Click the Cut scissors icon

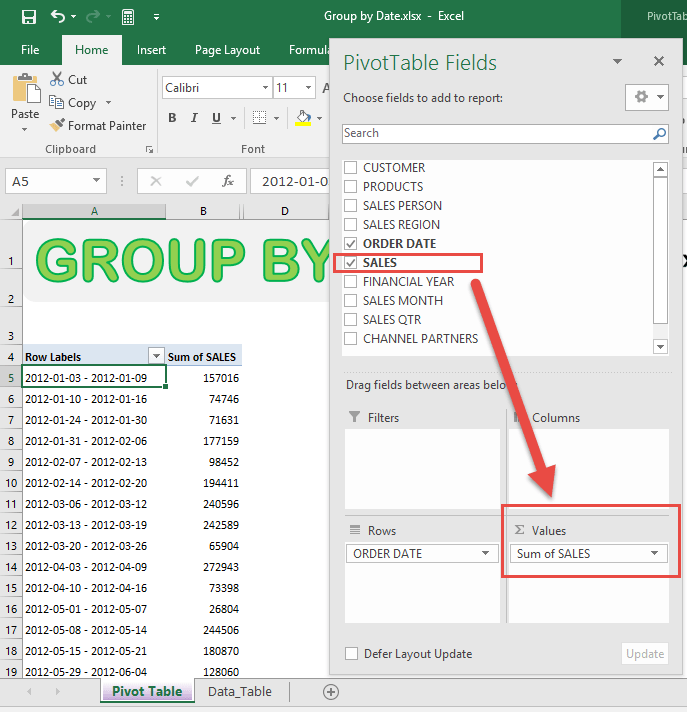click(x=57, y=79)
